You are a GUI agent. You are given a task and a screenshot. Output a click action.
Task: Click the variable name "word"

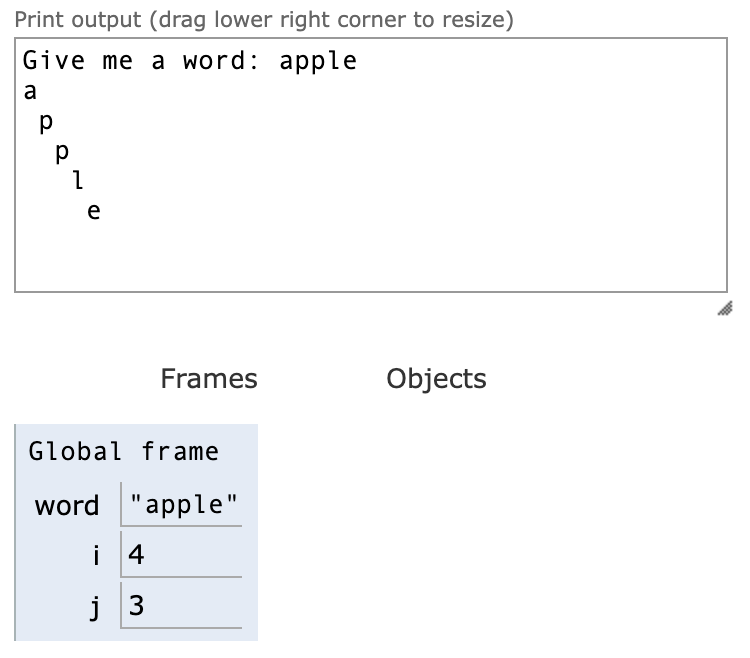click(67, 506)
